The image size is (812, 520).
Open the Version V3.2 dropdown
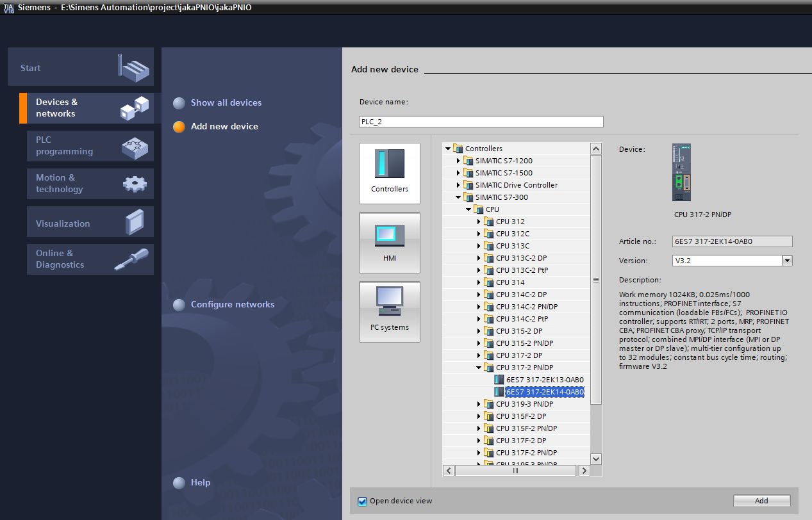pyautogui.click(x=787, y=261)
